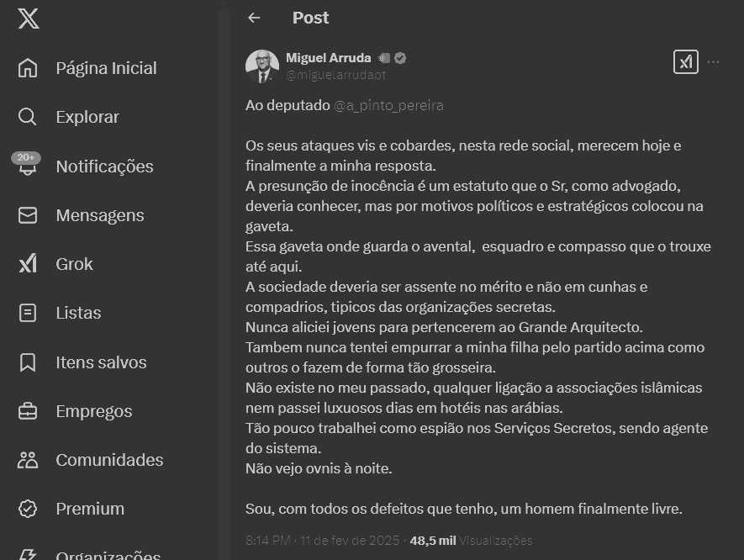Click the @a_pinto_pereira mention link
This screenshot has height=560, width=744.
coord(388,105)
